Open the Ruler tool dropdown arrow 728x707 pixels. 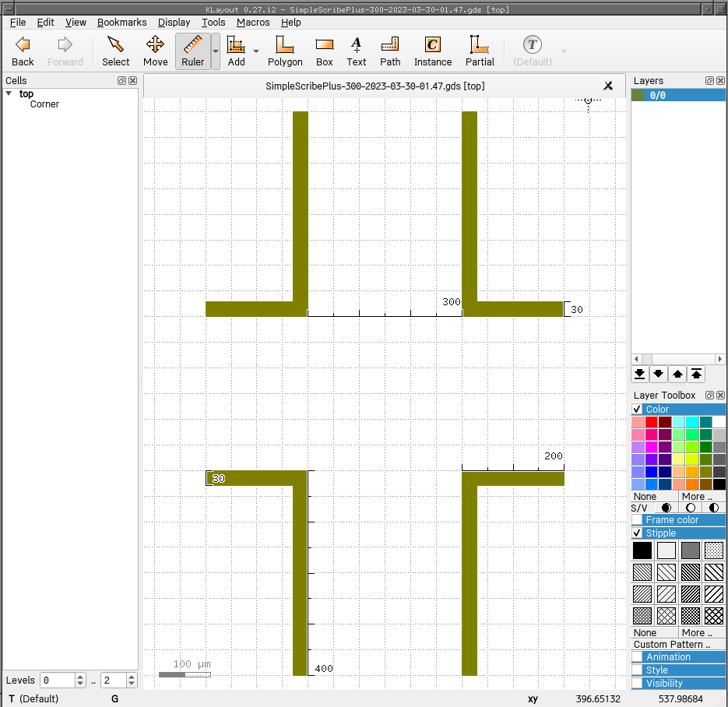(216, 51)
